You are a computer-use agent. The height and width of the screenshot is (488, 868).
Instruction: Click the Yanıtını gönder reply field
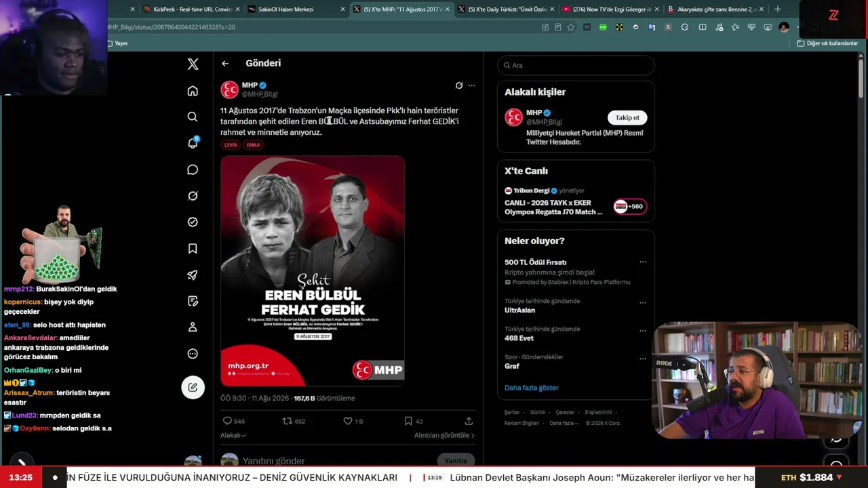pyautogui.click(x=274, y=461)
